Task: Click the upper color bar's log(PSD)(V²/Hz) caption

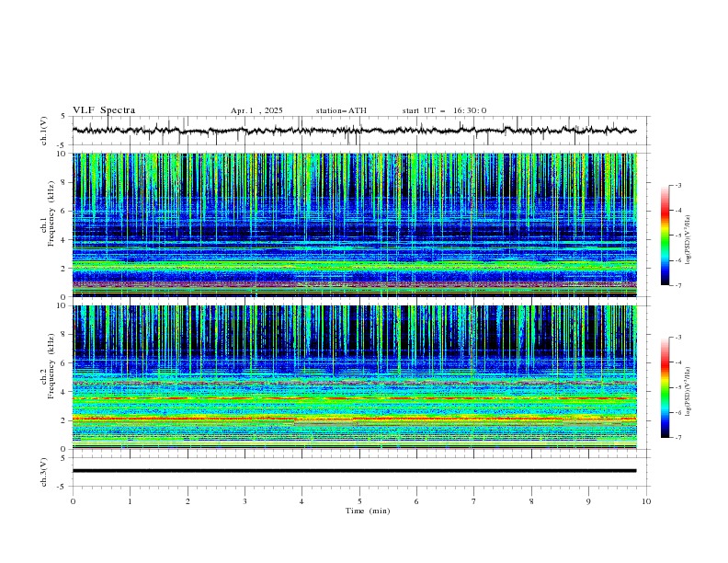Action: click(688, 238)
